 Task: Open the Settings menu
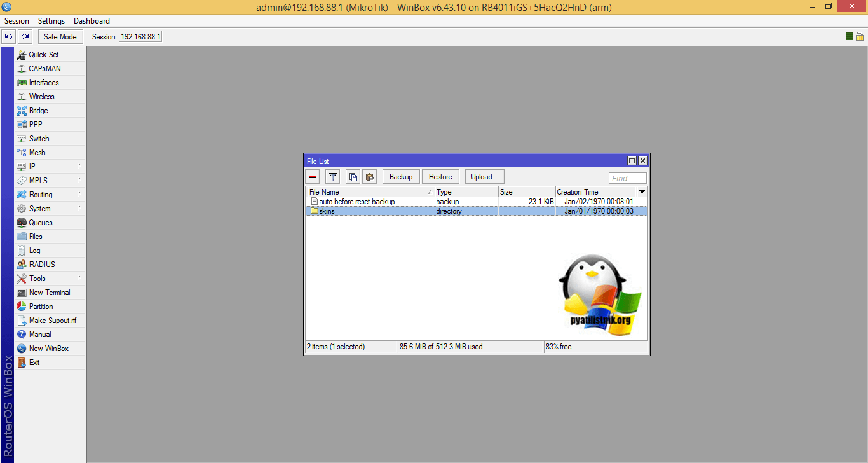pos(51,21)
